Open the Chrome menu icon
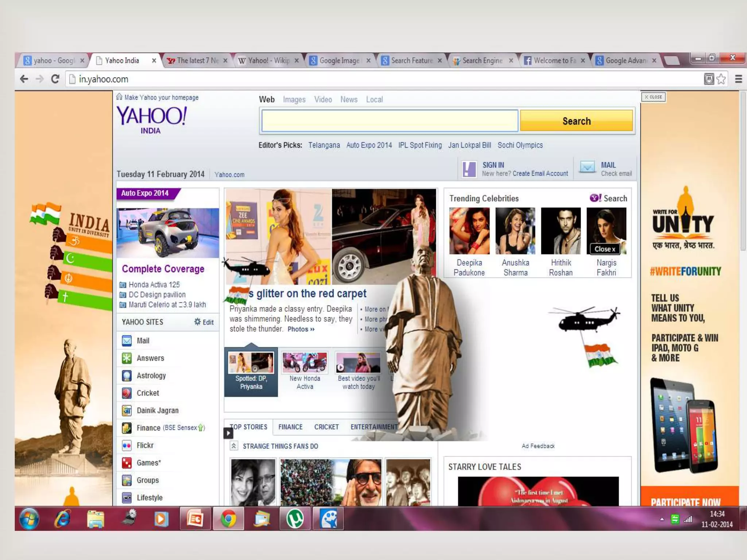Viewport: 747px width, 560px height. click(738, 79)
